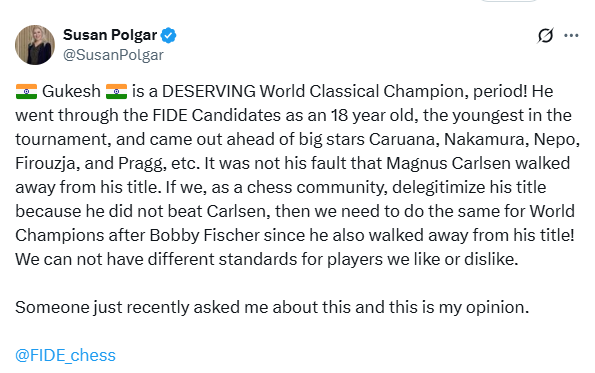Image resolution: width=595 pixels, height=373 pixels.
Task: Open the Grok explain-post icon
Action: point(545,36)
